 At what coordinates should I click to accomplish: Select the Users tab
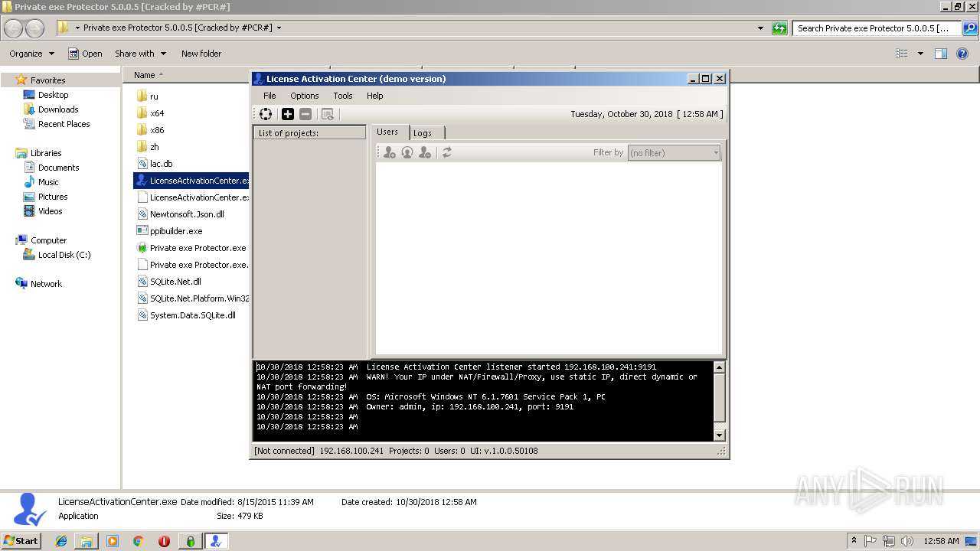pos(387,132)
